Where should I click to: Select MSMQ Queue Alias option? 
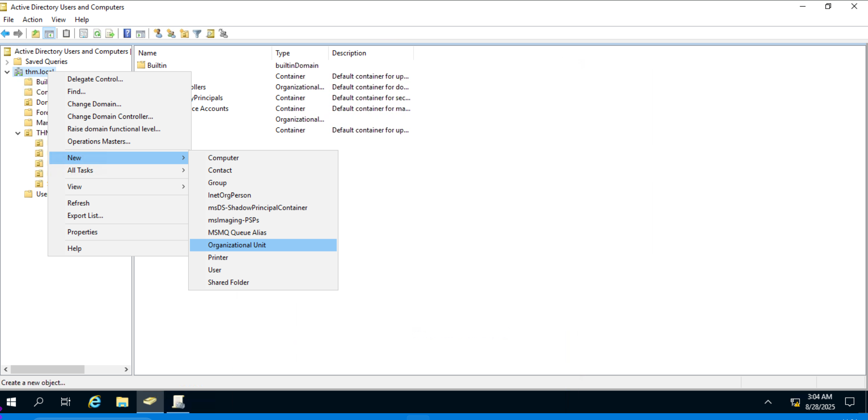coord(263,232)
